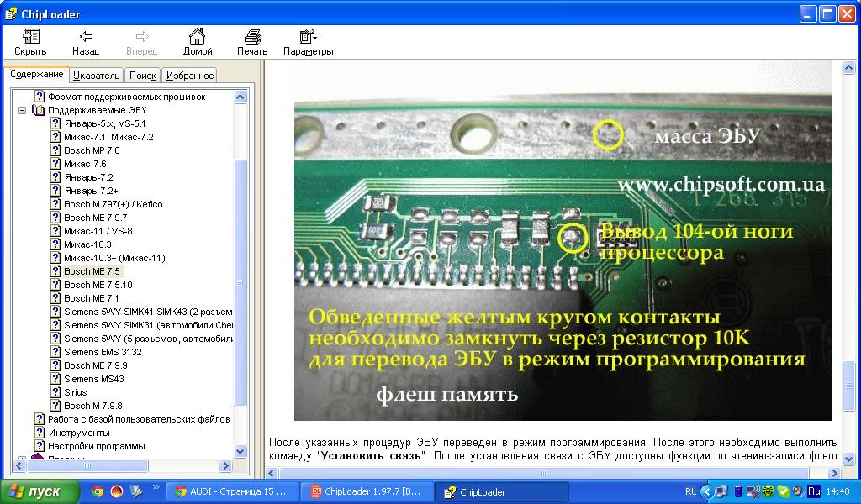Click the contents tree scroll-left arrow

19,465
